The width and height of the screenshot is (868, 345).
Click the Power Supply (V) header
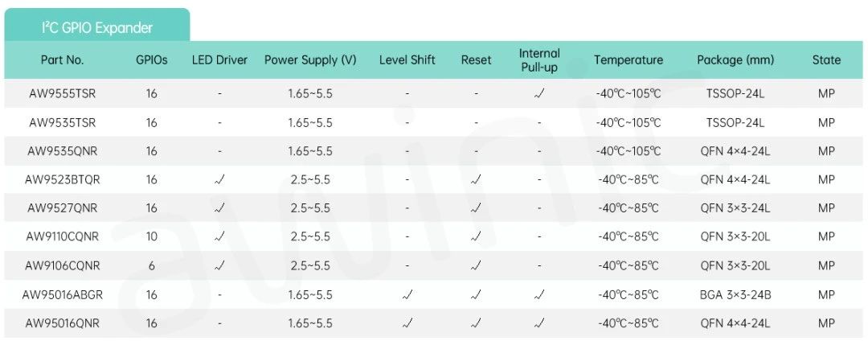coord(310,60)
